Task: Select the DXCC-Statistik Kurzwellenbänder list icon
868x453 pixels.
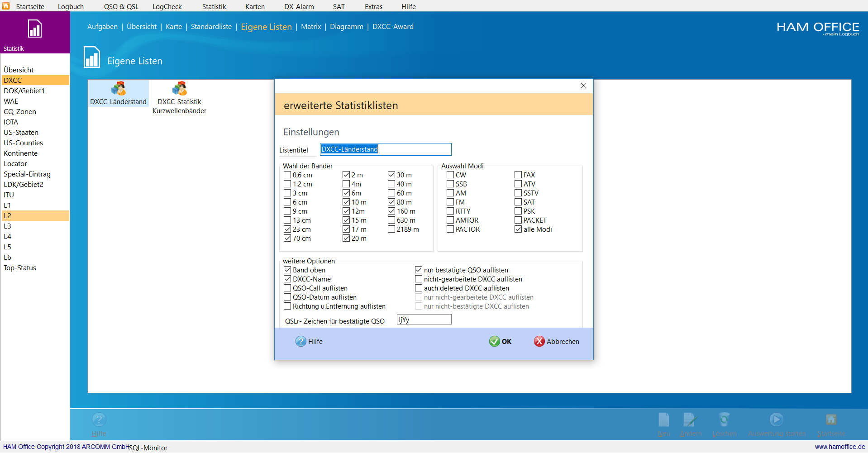Action: [180, 88]
